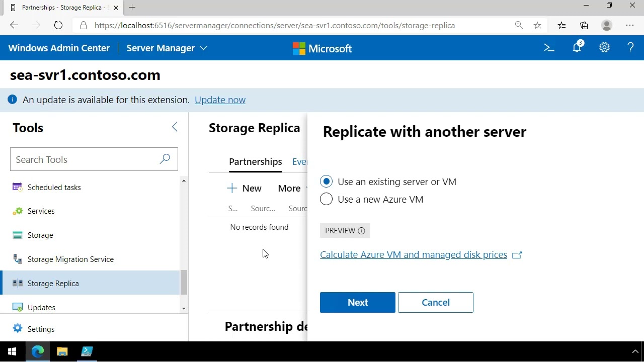
Task: Click the Update now link
Action: pyautogui.click(x=220, y=100)
